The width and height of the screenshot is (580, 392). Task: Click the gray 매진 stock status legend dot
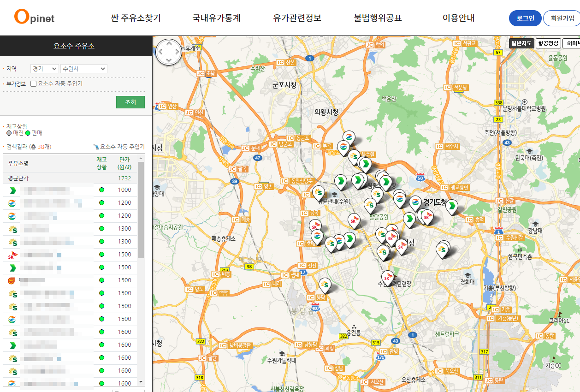point(9,133)
